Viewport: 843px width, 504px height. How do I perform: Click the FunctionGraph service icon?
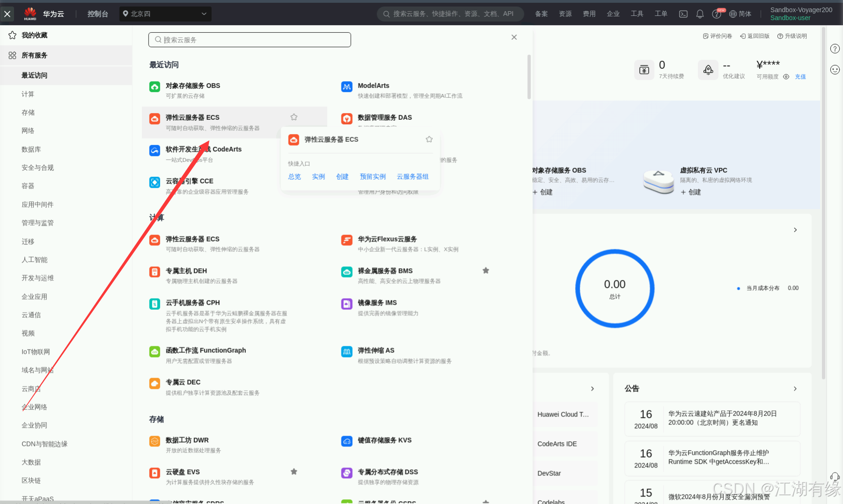pos(155,351)
